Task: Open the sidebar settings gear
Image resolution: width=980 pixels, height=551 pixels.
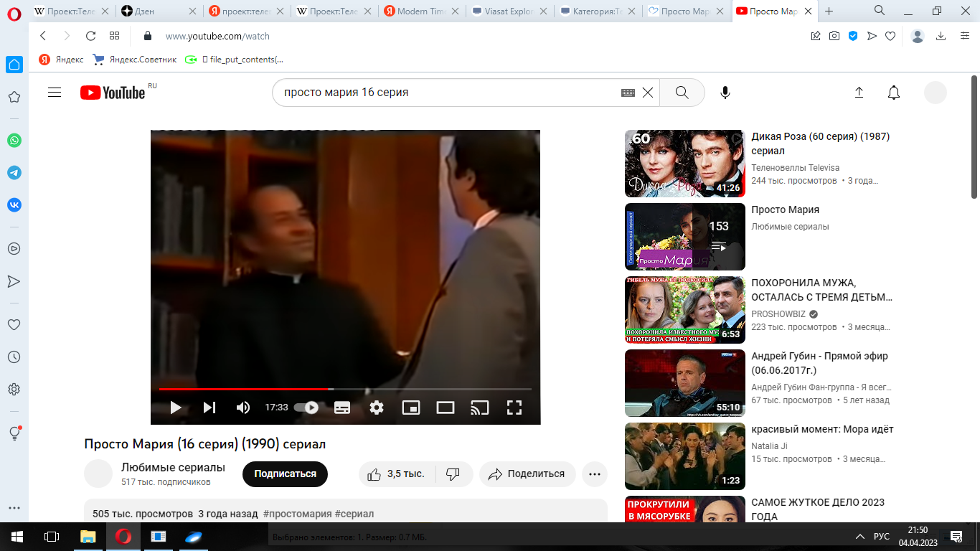Action: 14,390
